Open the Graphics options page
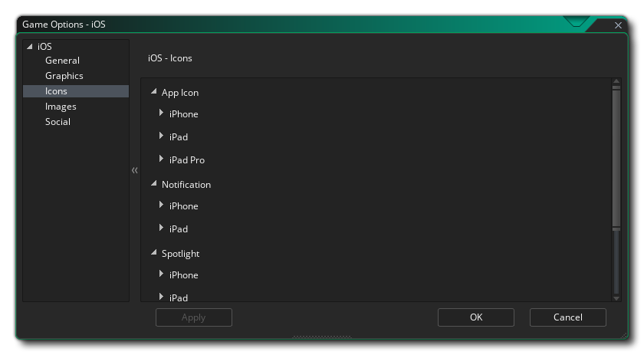This screenshot has width=644, height=355. pyautogui.click(x=64, y=76)
